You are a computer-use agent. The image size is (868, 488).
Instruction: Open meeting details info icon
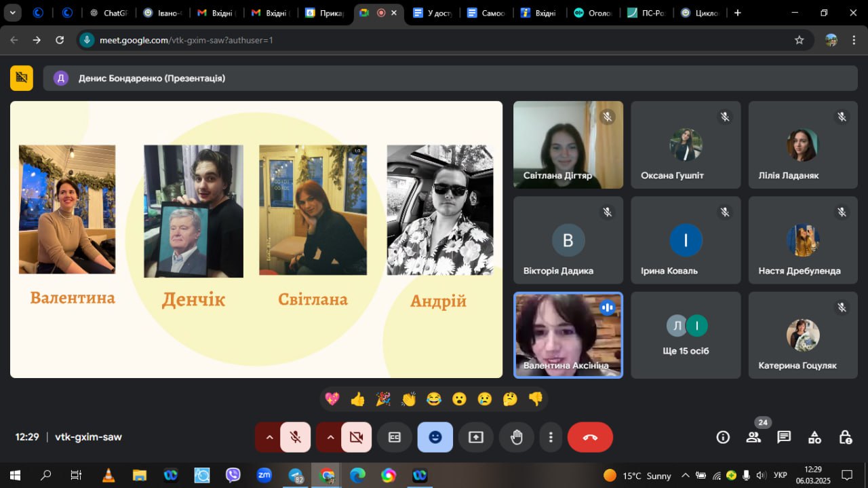723,437
